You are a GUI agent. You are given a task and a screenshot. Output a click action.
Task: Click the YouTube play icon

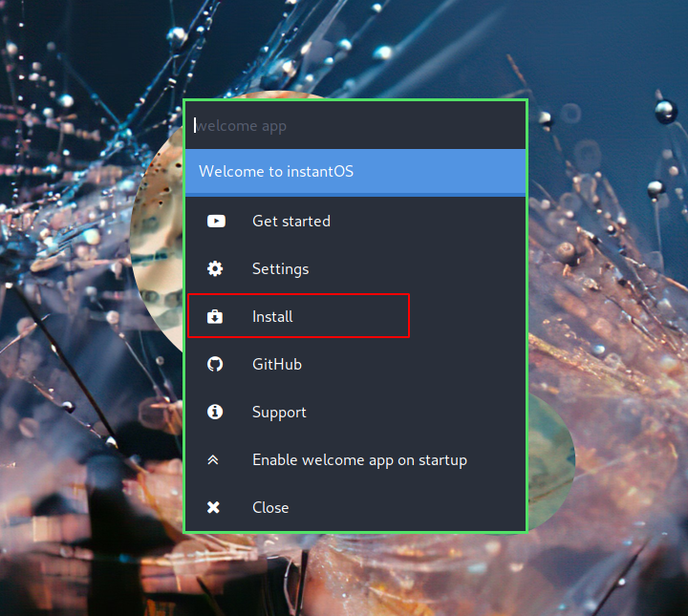(216, 221)
